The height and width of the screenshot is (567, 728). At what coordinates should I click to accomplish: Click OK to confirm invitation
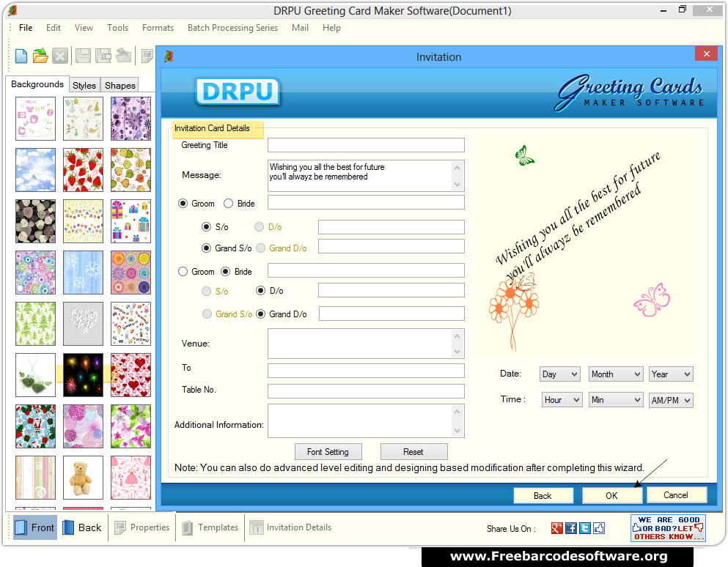(611, 495)
